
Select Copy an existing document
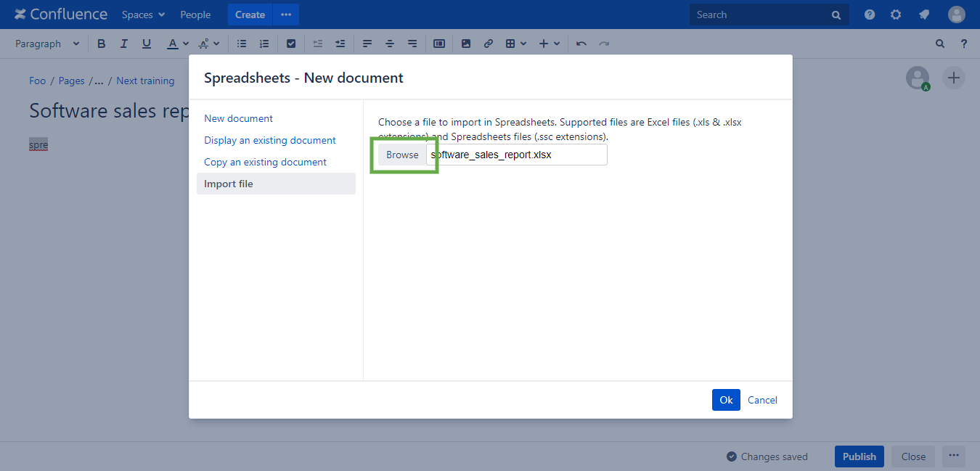tap(265, 162)
